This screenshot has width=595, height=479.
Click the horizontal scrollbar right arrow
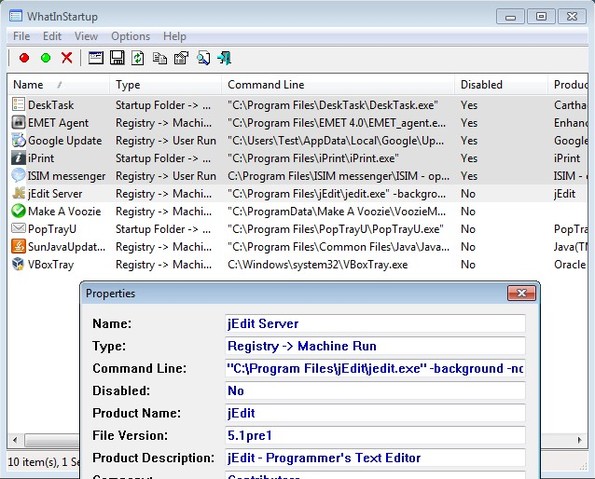click(x=580, y=440)
